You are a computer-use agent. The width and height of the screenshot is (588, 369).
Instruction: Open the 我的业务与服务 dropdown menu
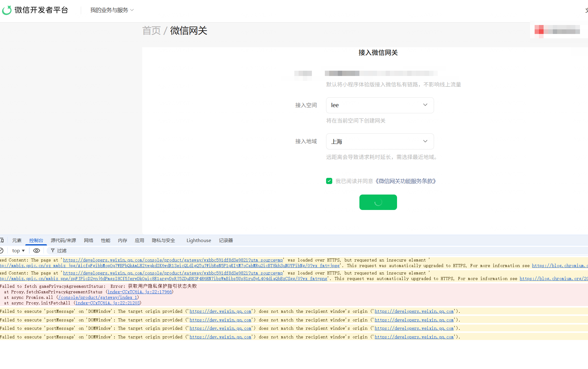tap(112, 10)
